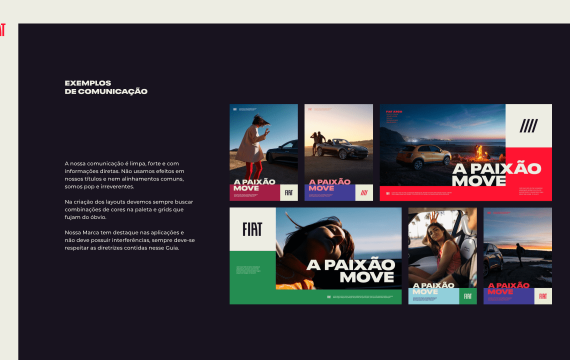Click paragraph starting 'A nossa comunicação é limpa'

click(125, 175)
